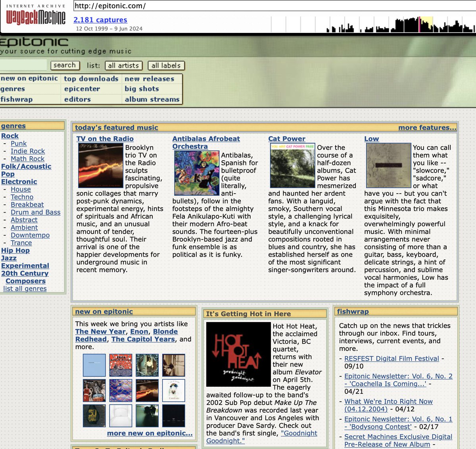Open The New Year artist link
The width and height of the screenshot is (476, 449).
click(x=100, y=332)
